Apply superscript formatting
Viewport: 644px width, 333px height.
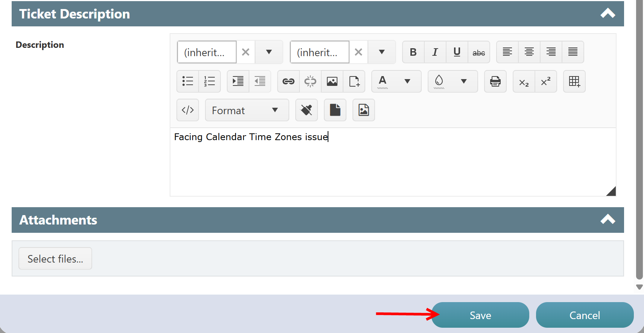545,81
